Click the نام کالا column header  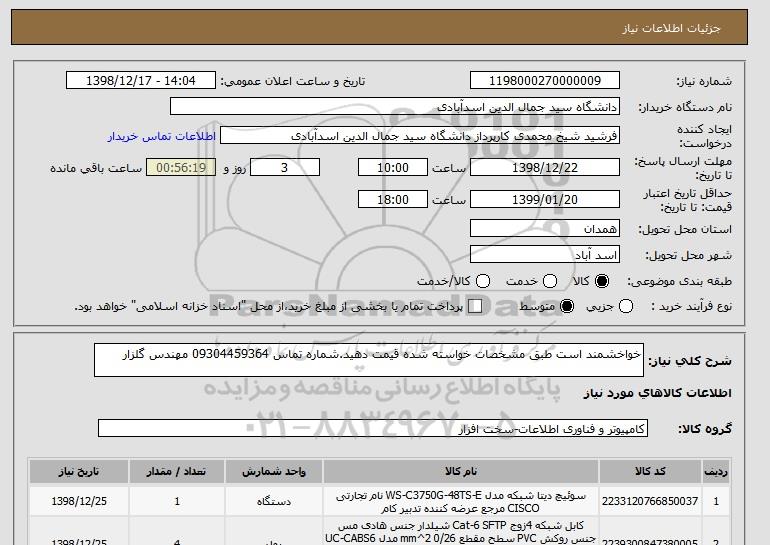(x=461, y=472)
